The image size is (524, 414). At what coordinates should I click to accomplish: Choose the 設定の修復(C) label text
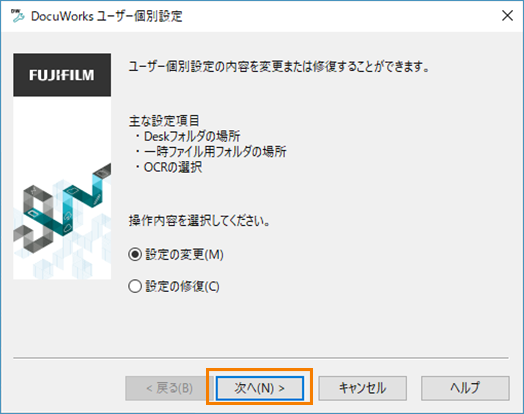[x=182, y=286]
